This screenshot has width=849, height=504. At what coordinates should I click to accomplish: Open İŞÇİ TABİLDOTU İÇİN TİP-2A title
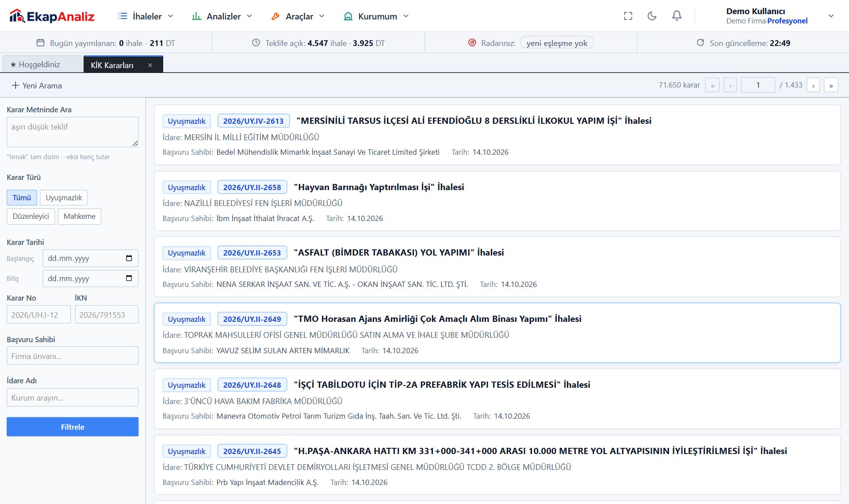(x=442, y=385)
